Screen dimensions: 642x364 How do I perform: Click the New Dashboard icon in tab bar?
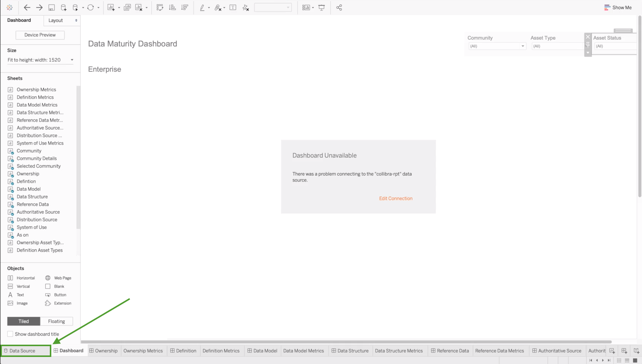click(x=624, y=351)
